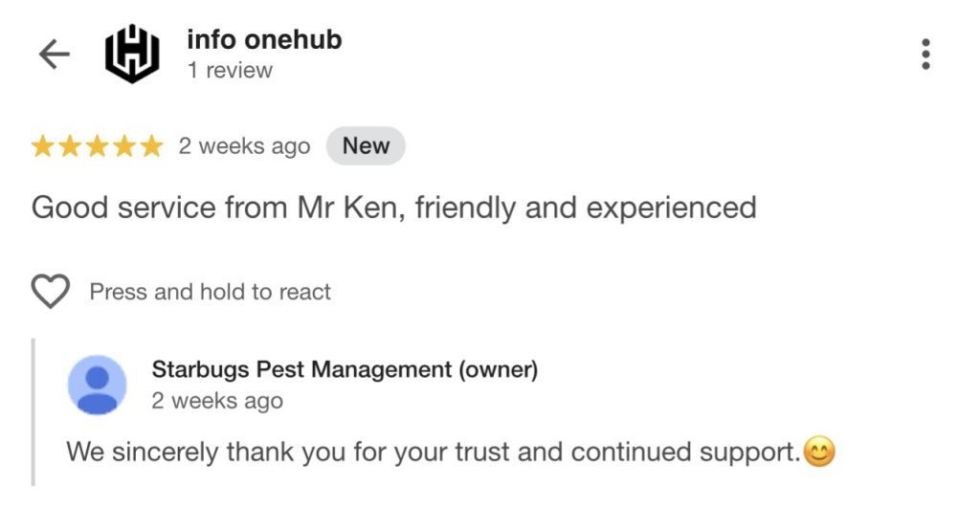
Task: Tap the "Press and hold to react" label
Action: [210, 292]
